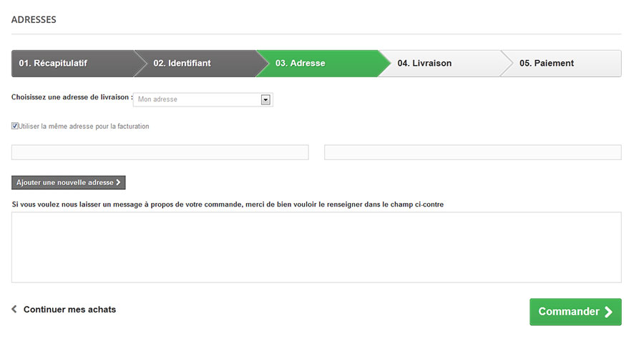Click the ADRESSES page heading
The image size is (644, 351).
click(x=34, y=20)
